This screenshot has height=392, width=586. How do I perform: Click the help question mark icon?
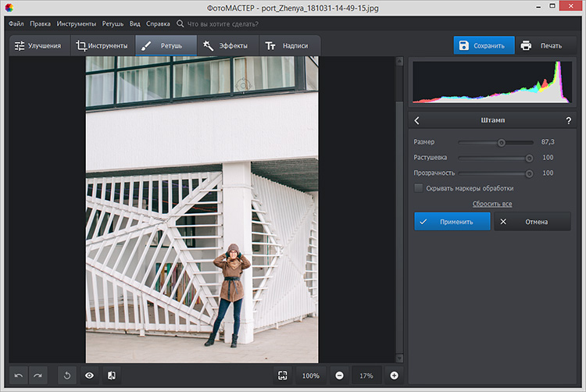pyautogui.click(x=568, y=120)
